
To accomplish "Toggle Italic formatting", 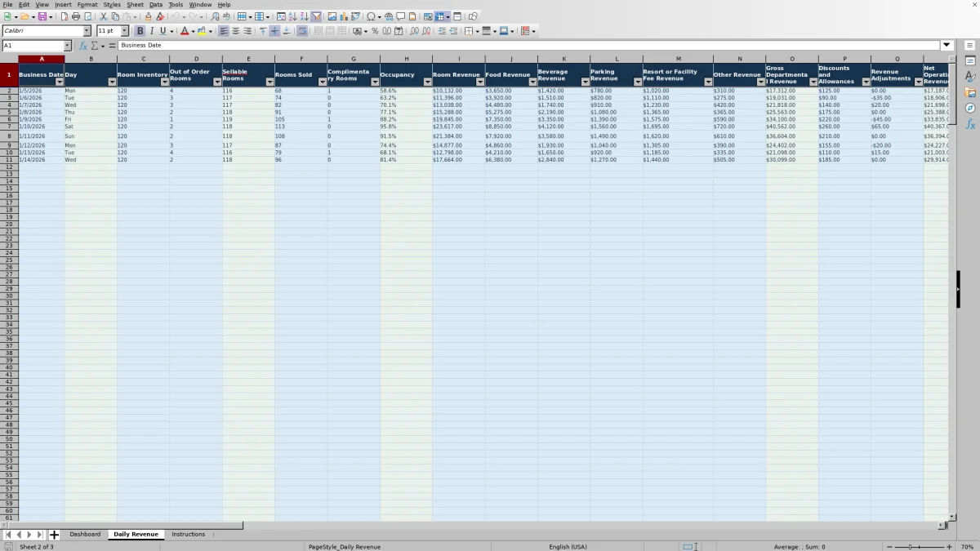I will point(151,31).
